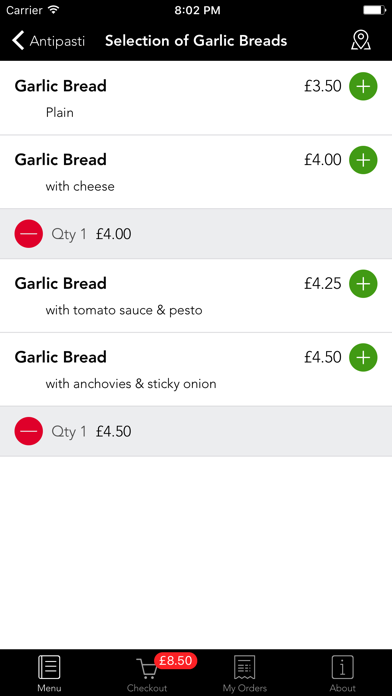392x696 pixels.
Task: Tap the with anchovies & sticky onion text
Action: [x=131, y=384]
